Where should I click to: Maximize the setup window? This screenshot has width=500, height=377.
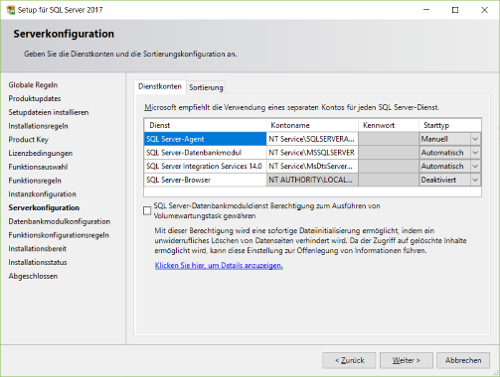pyautogui.click(x=455, y=10)
